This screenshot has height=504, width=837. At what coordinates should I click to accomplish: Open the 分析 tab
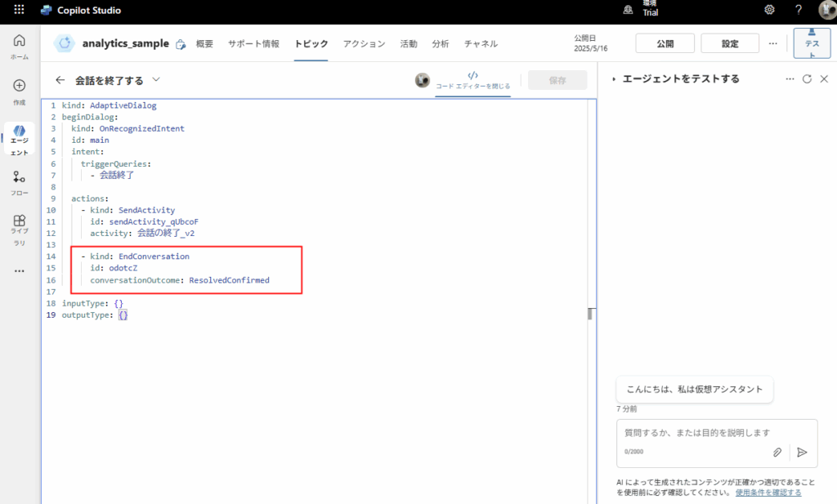[441, 44]
